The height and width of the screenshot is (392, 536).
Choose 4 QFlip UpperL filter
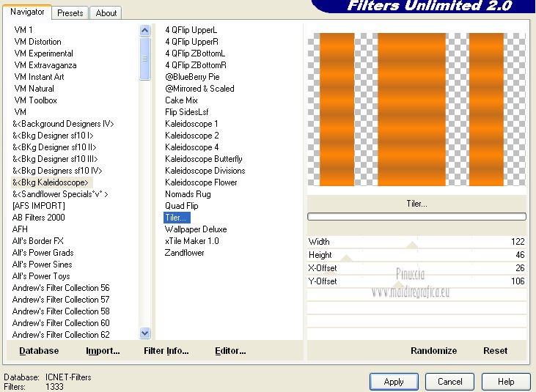tap(191, 30)
